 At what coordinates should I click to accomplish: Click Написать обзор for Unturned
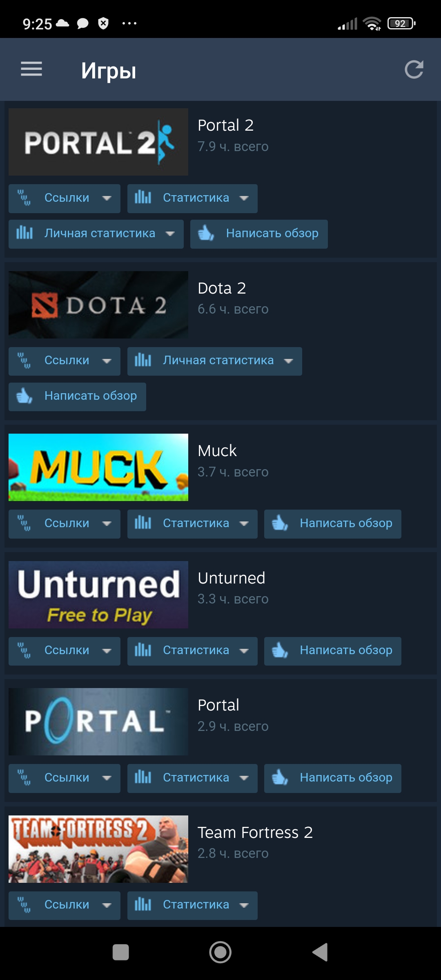(333, 651)
